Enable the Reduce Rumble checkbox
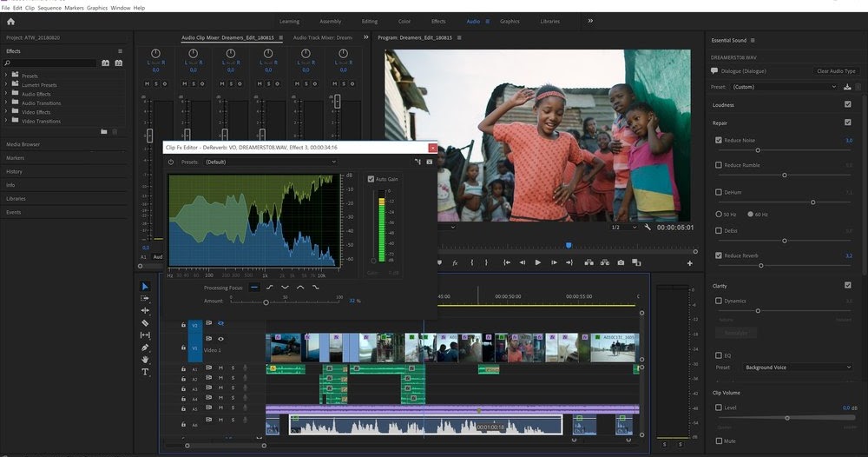868x457 pixels. point(719,165)
